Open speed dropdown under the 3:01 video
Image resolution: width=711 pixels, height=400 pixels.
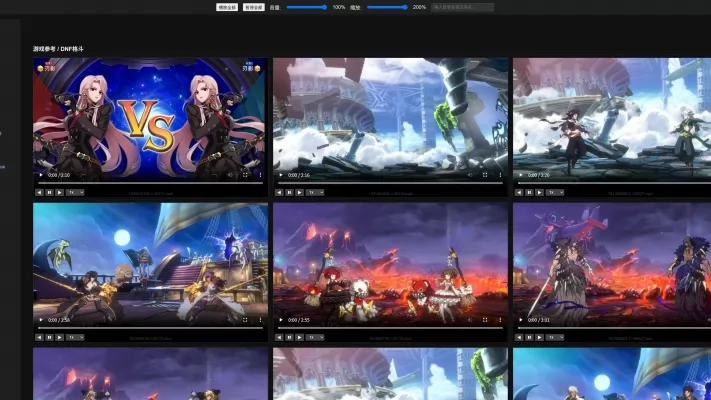(555, 337)
